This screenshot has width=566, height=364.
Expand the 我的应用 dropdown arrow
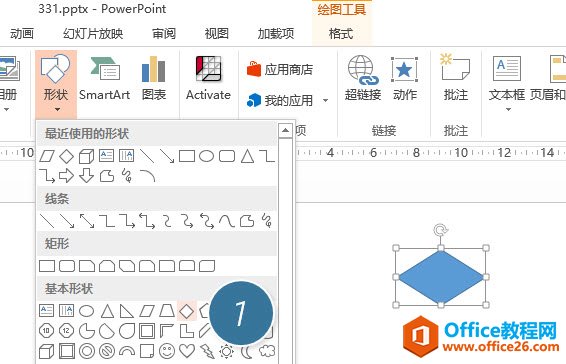coord(325,100)
